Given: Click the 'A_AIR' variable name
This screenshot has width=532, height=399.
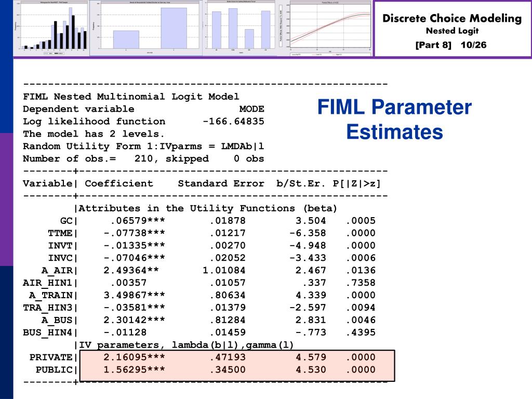Looking at the screenshot, I should pyautogui.click(x=57, y=271).
